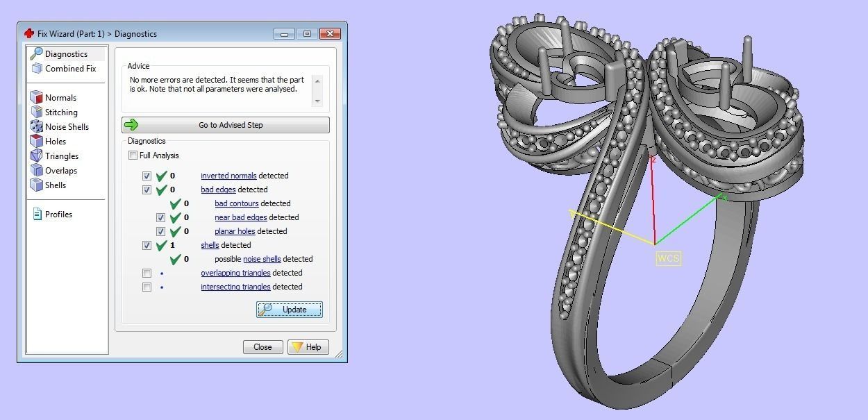Close Fix Wizard with red X
Image resolution: width=868 pixels, height=420 pixels.
330,33
